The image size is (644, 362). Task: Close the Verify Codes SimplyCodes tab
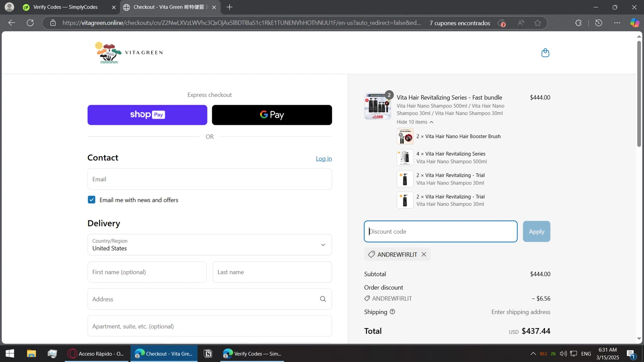[x=114, y=7]
